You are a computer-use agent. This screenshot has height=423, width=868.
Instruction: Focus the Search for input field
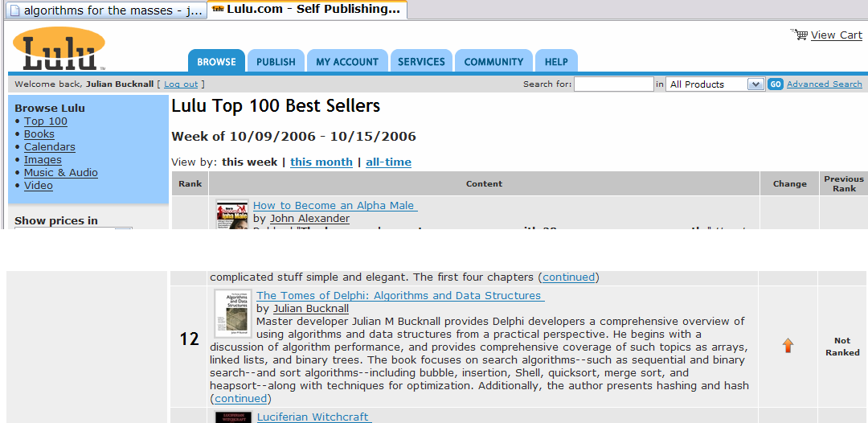click(x=614, y=84)
